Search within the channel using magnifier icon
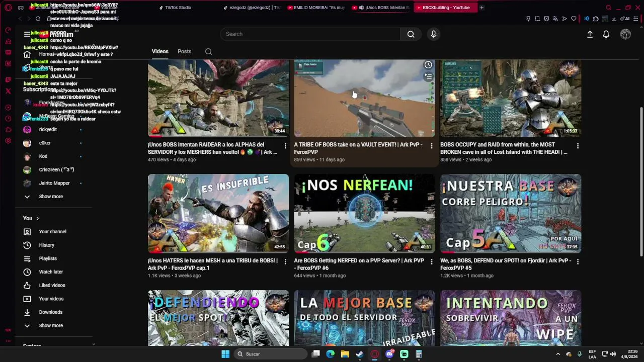This screenshot has height=362, width=644. (x=208, y=52)
